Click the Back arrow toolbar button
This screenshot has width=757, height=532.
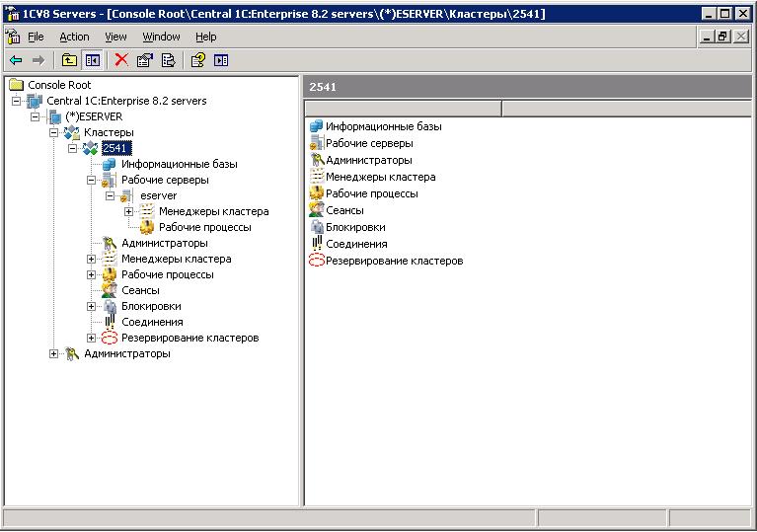16,60
